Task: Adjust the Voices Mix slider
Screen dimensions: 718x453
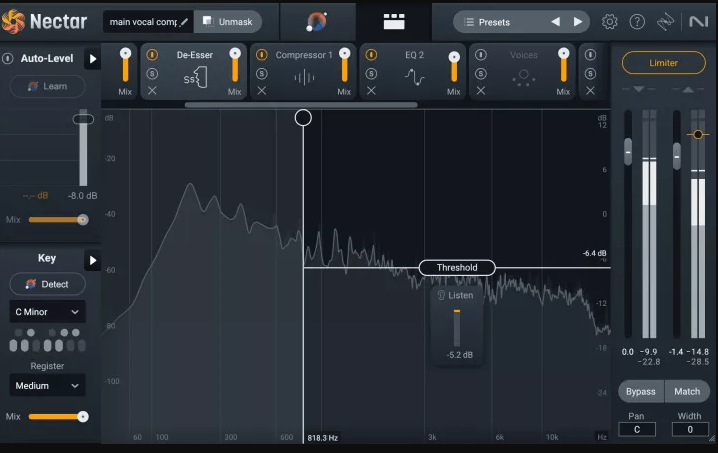Action: (563, 66)
